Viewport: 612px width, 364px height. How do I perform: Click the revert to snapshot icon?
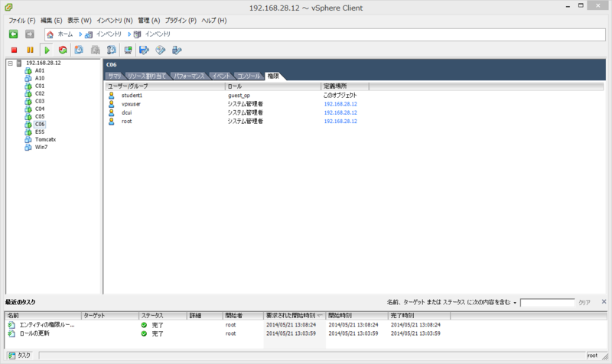coord(95,50)
